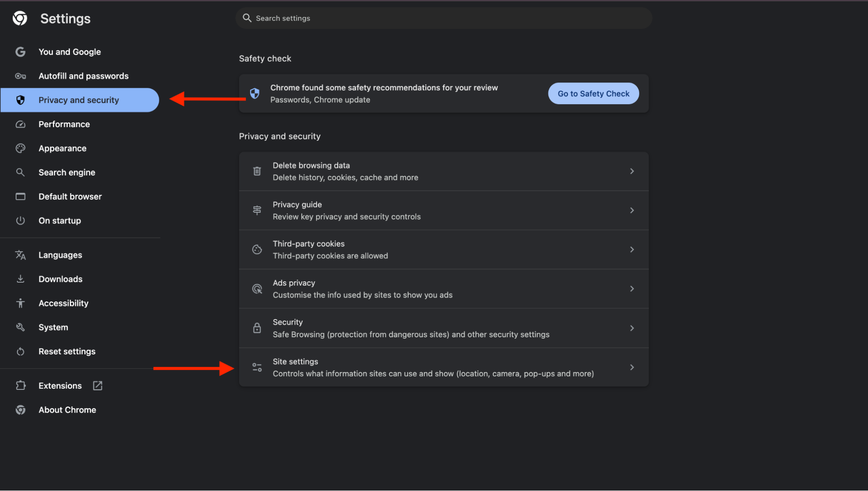Viewport: 868px width, 491px height.
Task: Click the Search settings field
Action: point(443,18)
